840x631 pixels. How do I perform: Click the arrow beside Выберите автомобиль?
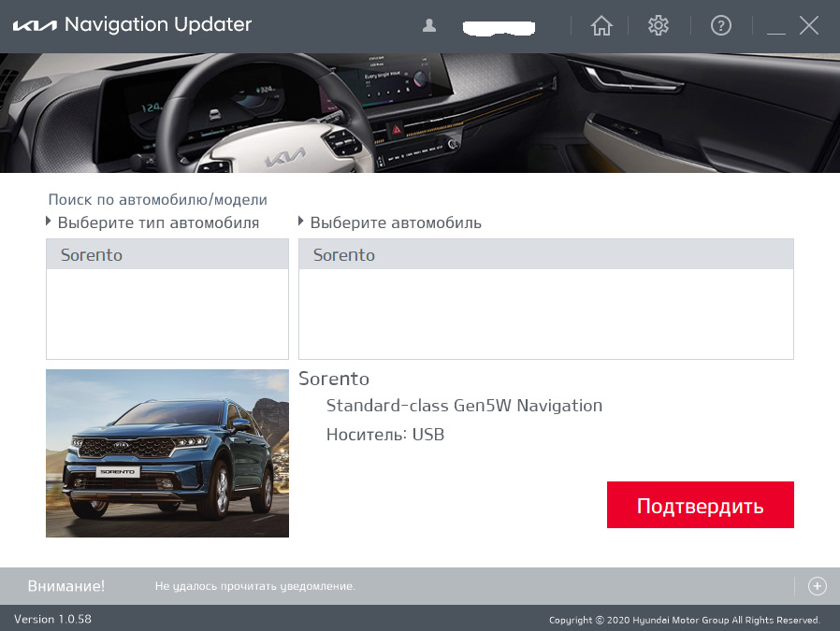click(301, 221)
